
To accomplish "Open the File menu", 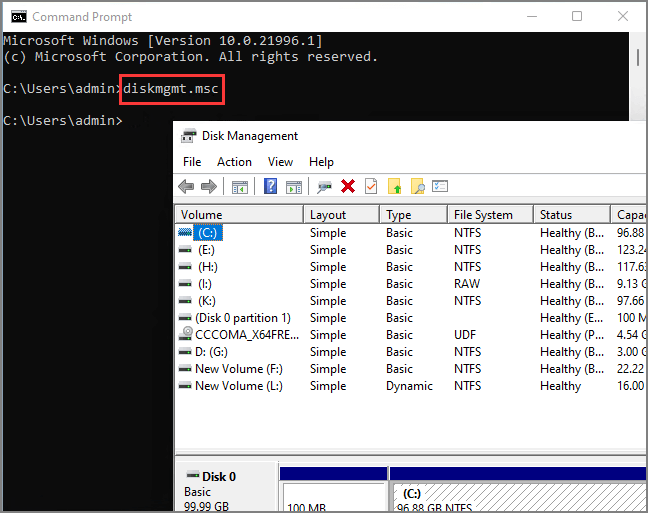I will coord(192,162).
